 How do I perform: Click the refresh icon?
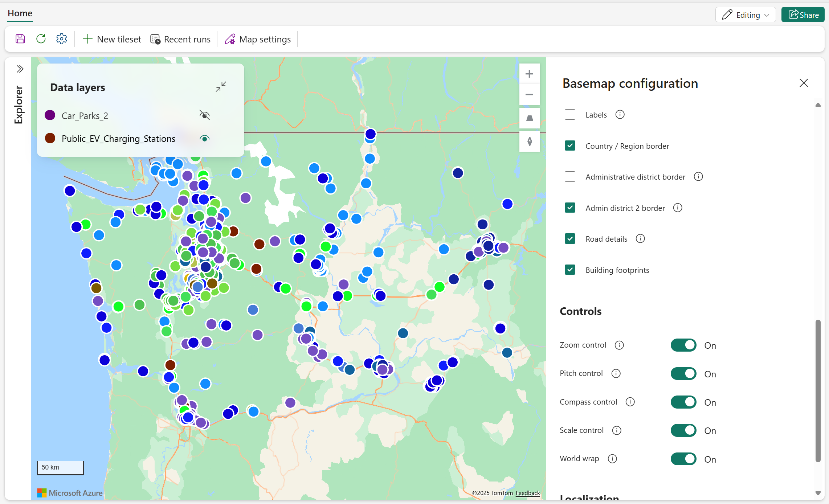pos(41,39)
